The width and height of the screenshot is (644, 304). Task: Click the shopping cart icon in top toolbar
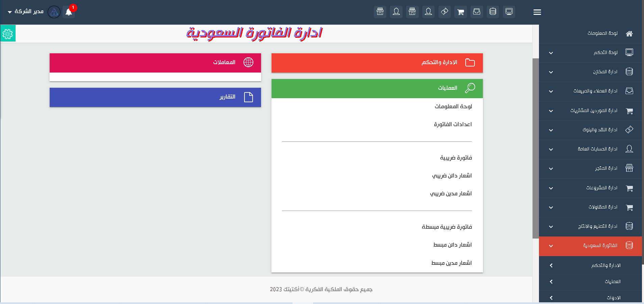[x=460, y=12]
